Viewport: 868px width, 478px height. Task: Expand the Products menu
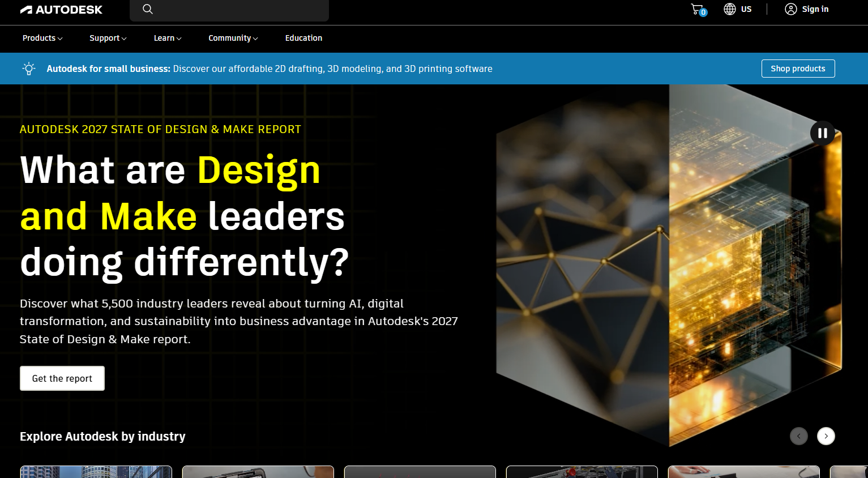pyautogui.click(x=42, y=38)
